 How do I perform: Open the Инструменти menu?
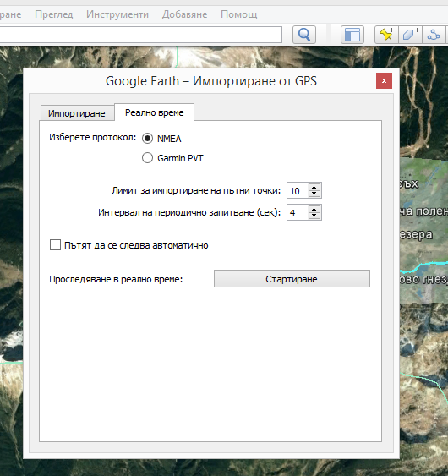coord(117,14)
